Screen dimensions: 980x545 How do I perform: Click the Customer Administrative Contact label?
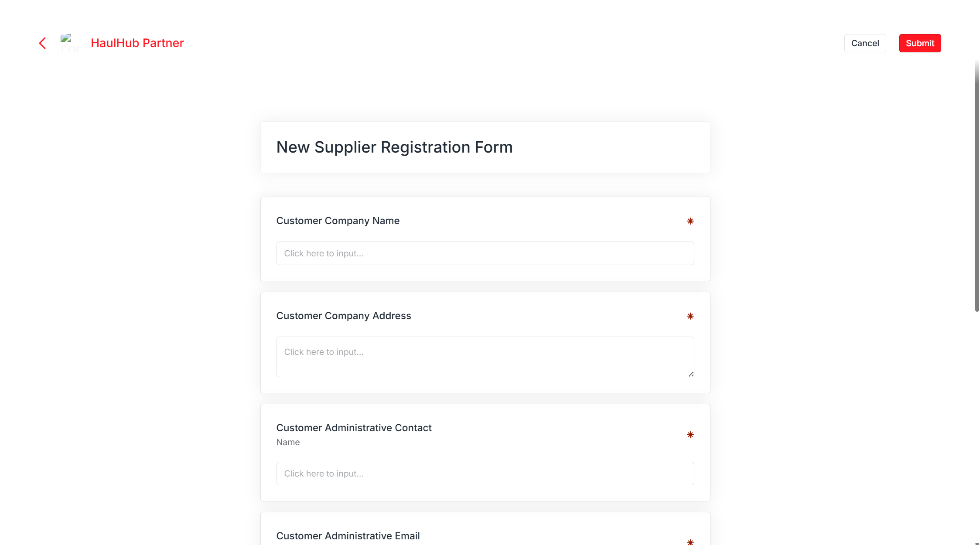pyautogui.click(x=354, y=428)
